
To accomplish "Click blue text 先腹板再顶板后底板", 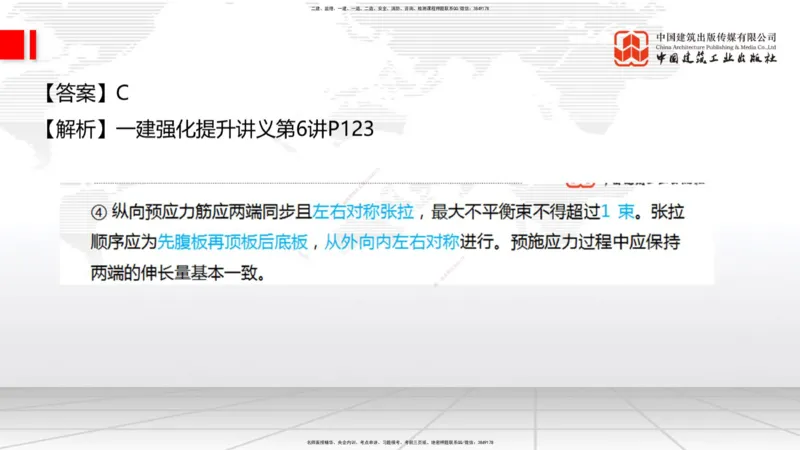I will [x=233, y=242].
